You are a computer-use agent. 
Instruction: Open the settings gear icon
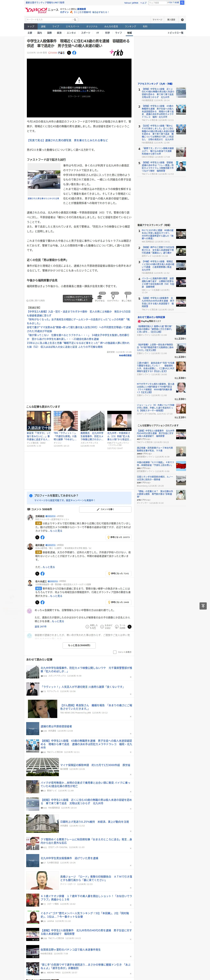pos(182,20)
